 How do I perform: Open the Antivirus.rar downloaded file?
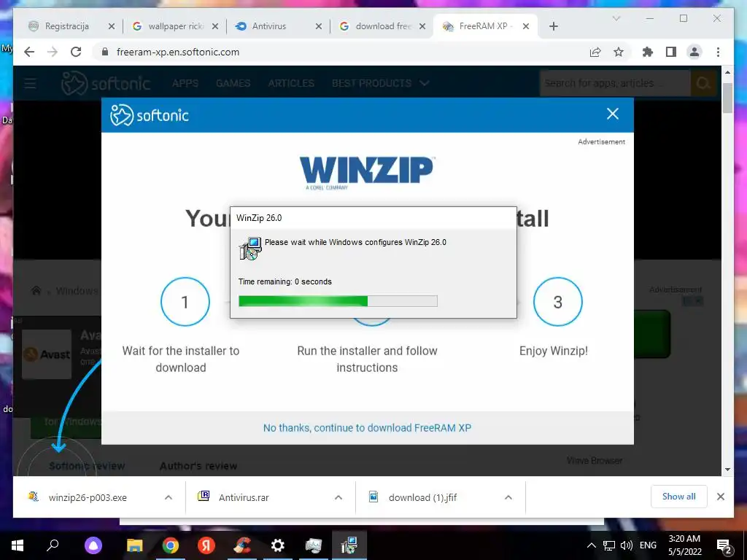[244, 497]
